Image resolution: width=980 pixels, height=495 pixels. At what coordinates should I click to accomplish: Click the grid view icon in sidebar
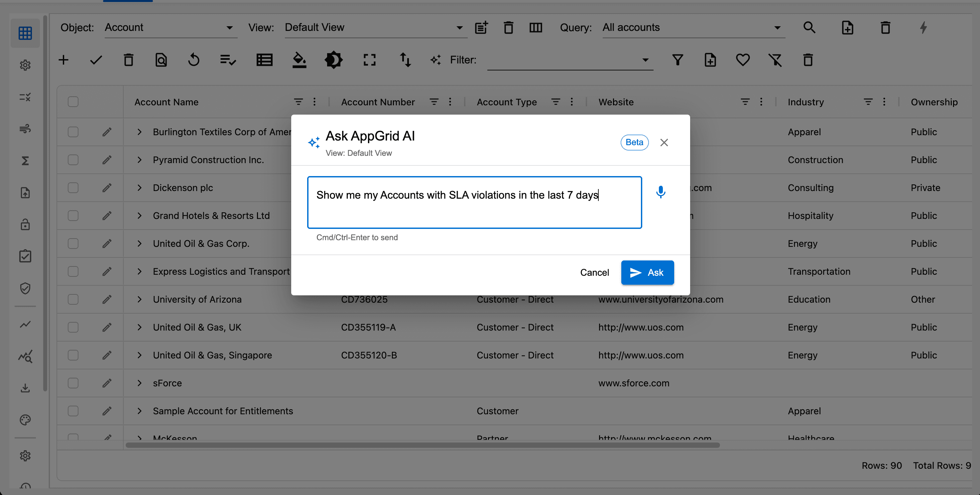25,33
